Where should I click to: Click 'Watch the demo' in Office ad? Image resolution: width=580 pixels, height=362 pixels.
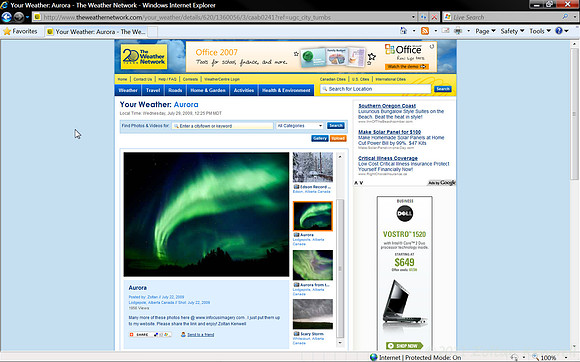coord(407,67)
